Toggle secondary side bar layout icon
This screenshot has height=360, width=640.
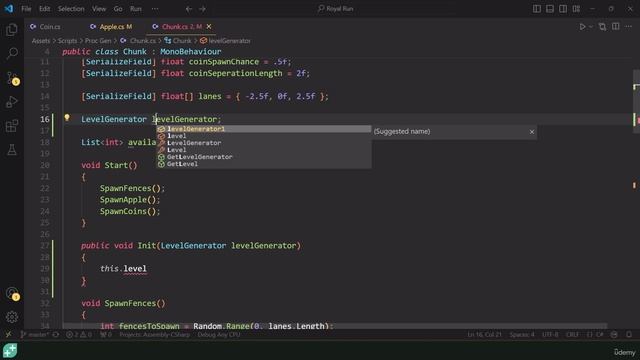(x=563, y=9)
